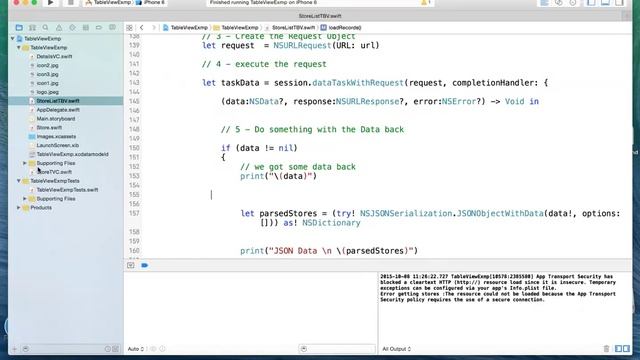The height and width of the screenshot is (360, 640).
Task: Toggle the console pane visibility
Action: pos(627,349)
